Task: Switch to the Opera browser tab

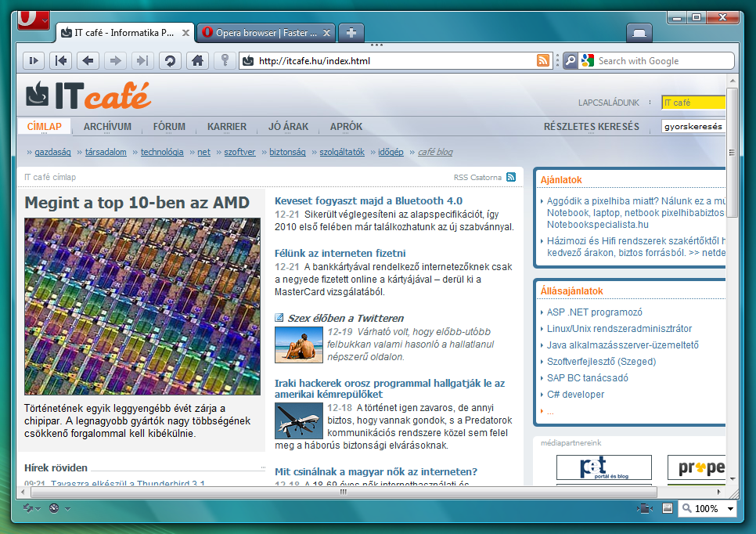Action: 266,33
